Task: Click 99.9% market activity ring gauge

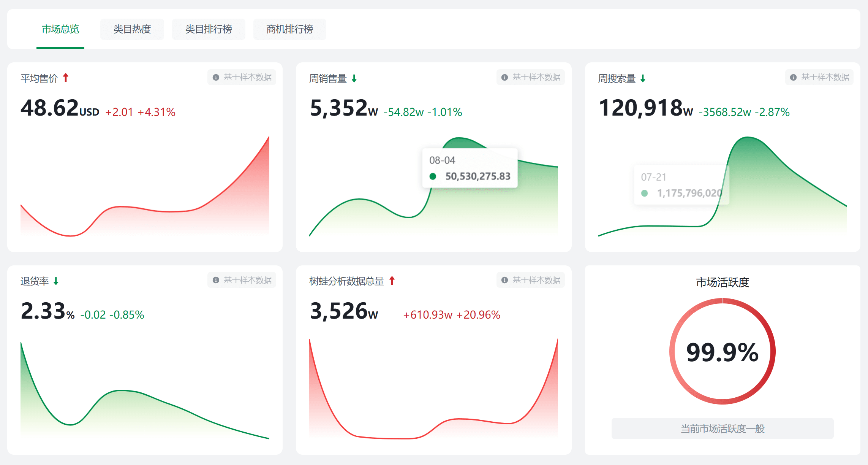Action: 722,351
